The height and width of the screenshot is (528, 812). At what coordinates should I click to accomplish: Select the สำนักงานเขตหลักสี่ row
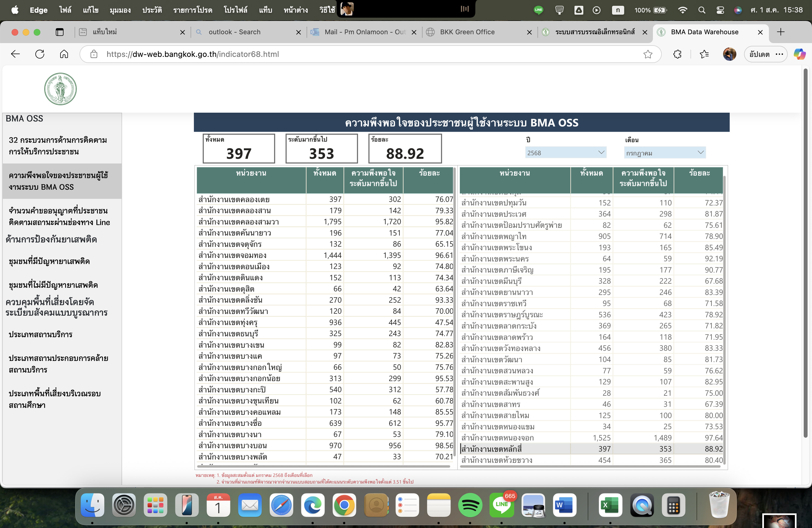(592, 449)
